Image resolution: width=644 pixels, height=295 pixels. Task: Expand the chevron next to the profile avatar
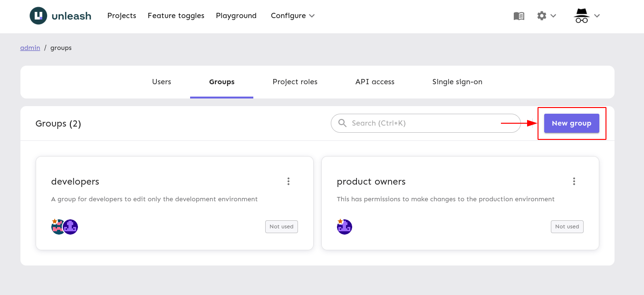tap(597, 16)
